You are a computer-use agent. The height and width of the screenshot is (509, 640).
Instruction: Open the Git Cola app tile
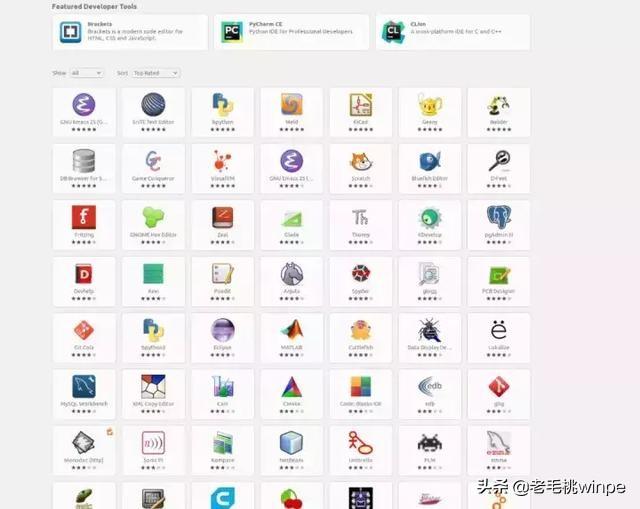point(84,338)
